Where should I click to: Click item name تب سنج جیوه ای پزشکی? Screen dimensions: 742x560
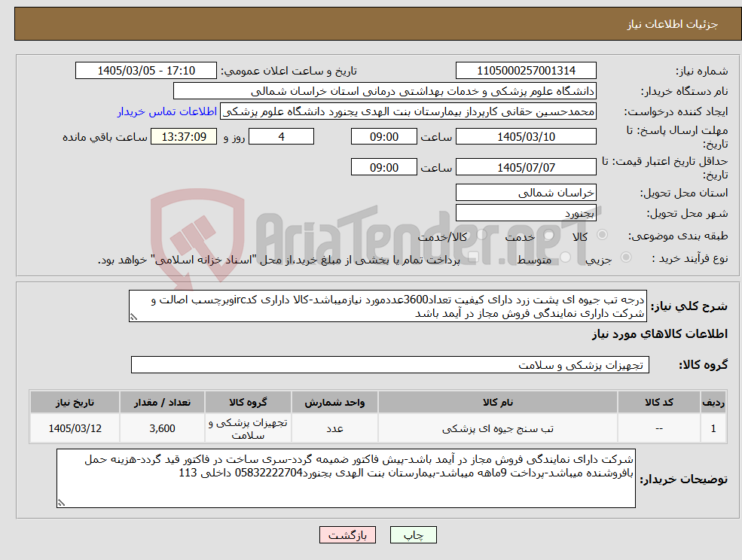pyautogui.click(x=497, y=428)
